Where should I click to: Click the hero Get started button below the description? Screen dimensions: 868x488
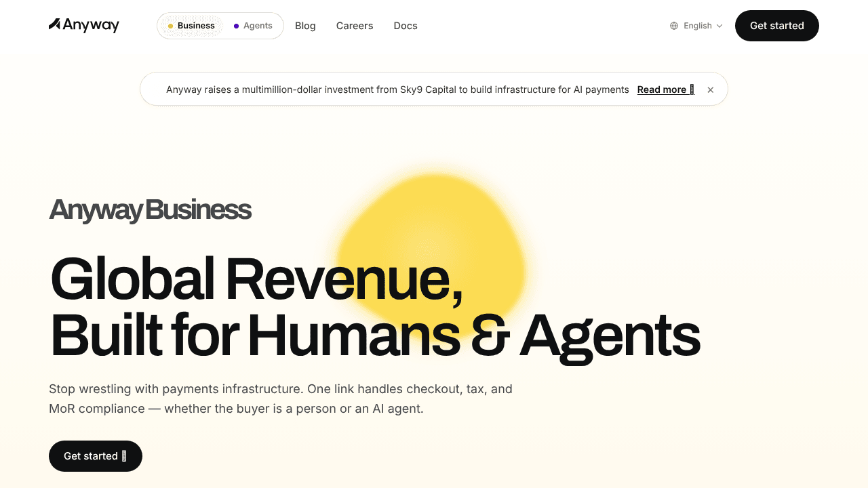pos(96,456)
